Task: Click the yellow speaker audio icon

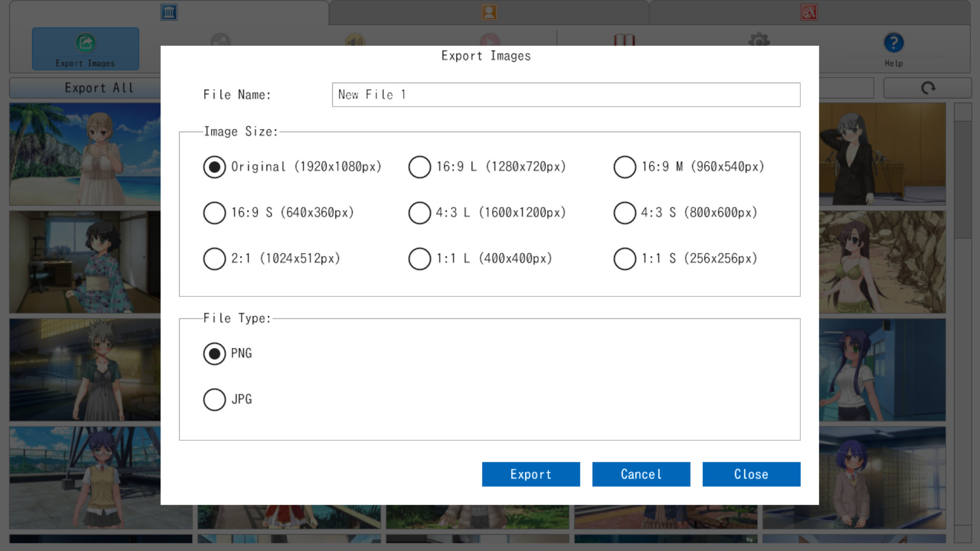Action: [x=355, y=40]
